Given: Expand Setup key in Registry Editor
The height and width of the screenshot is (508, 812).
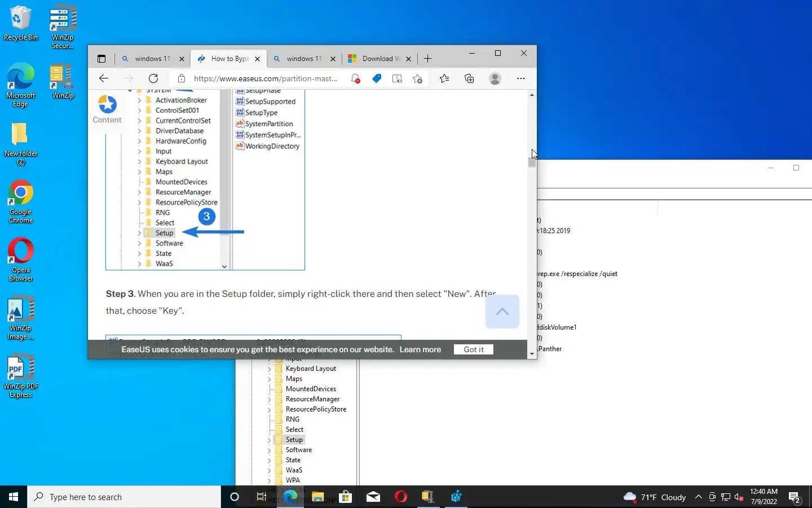Looking at the screenshot, I should coord(270,440).
